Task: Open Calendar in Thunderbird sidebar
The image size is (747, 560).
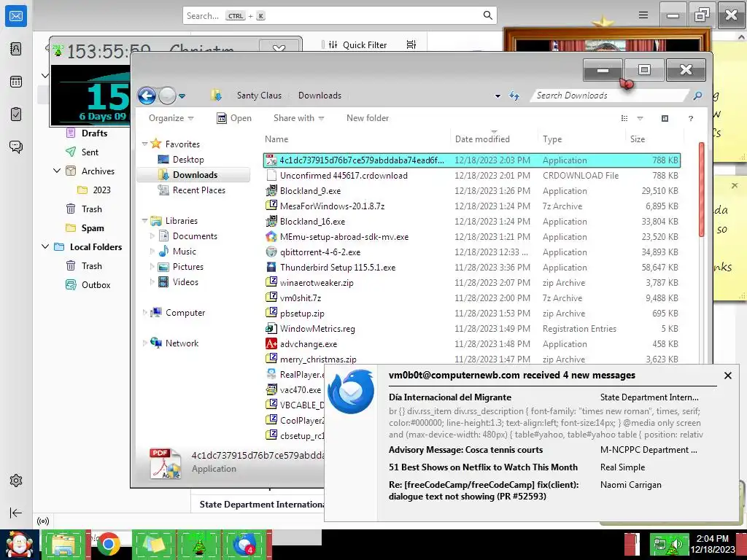Action: [x=16, y=82]
